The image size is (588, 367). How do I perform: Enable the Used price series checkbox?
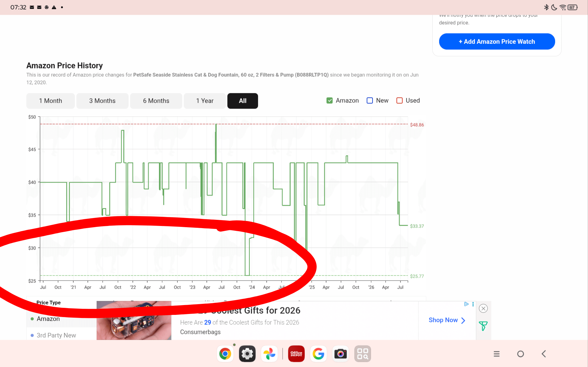400,101
